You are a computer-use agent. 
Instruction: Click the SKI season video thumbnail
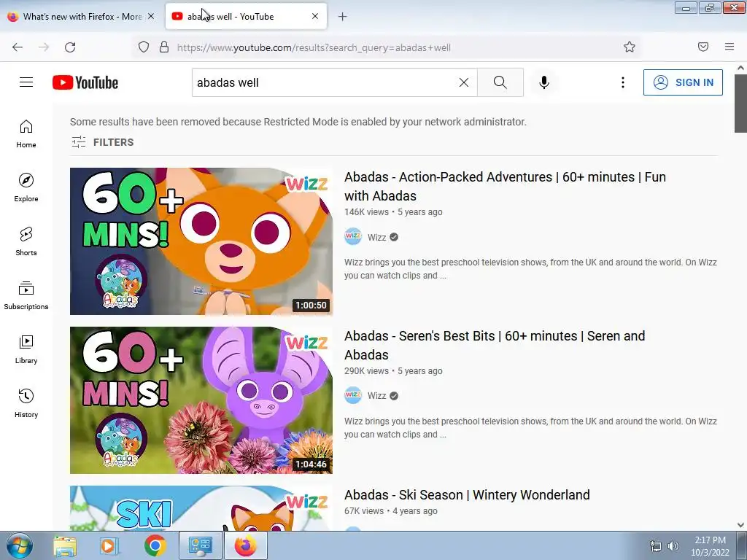201,508
